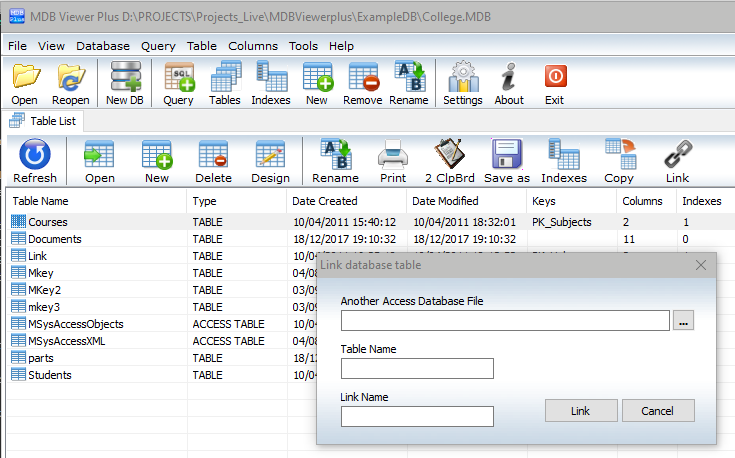Click the New table icon in main toolbar
735x458 pixels.
point(317,83)
